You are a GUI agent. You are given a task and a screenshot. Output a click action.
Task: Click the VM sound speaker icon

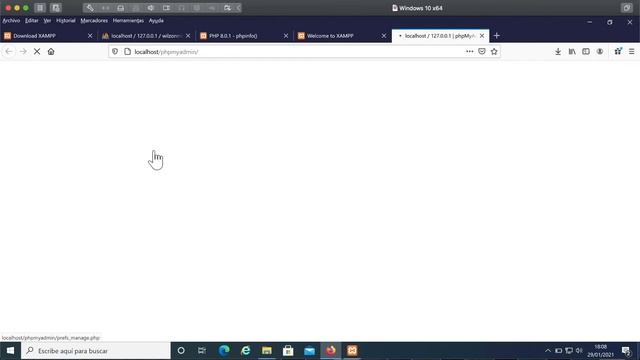pos(151,8)
